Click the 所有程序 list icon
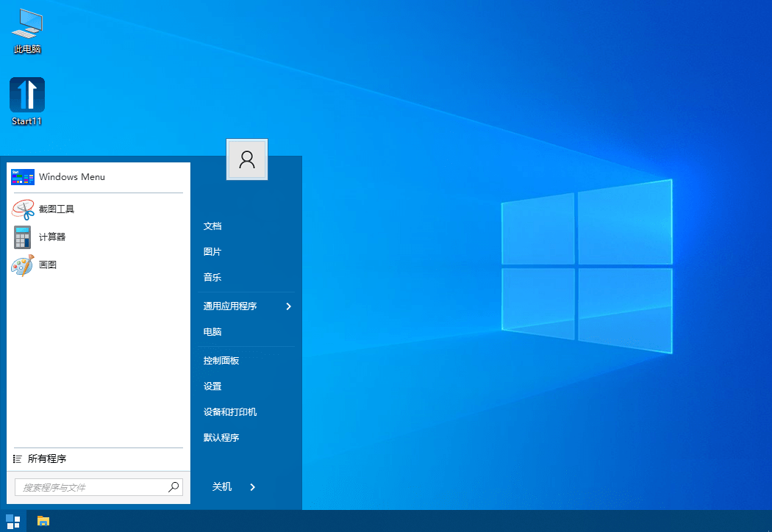772x532 pixels. tap(17, 459)
